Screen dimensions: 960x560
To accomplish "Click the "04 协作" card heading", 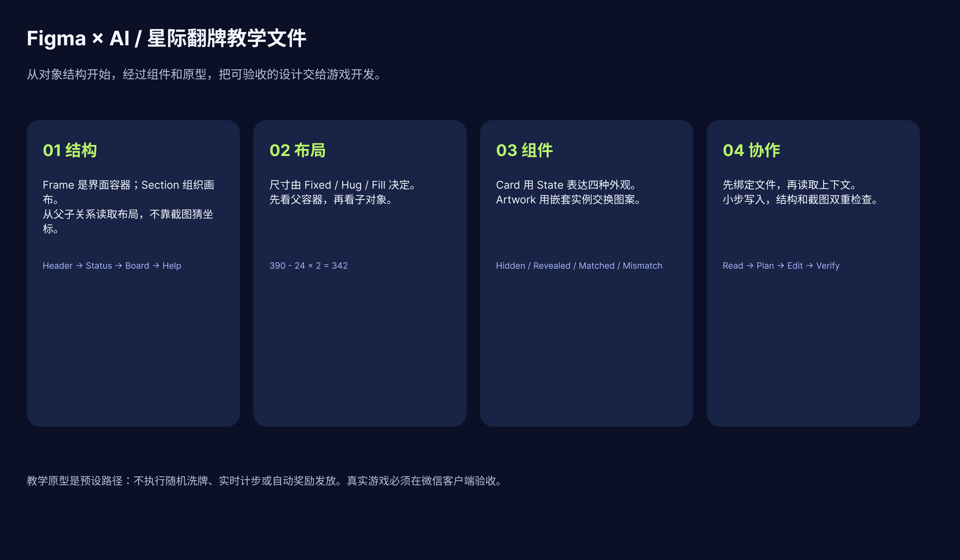I will coord(751,150).
